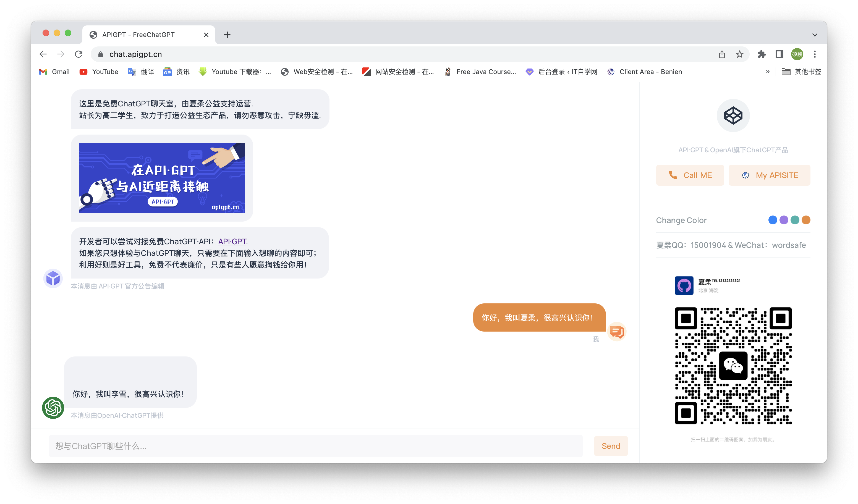Click 本消息由 API·GPT 官方公告编辑 caption
The image size is (858, 504).
point(117,286)
